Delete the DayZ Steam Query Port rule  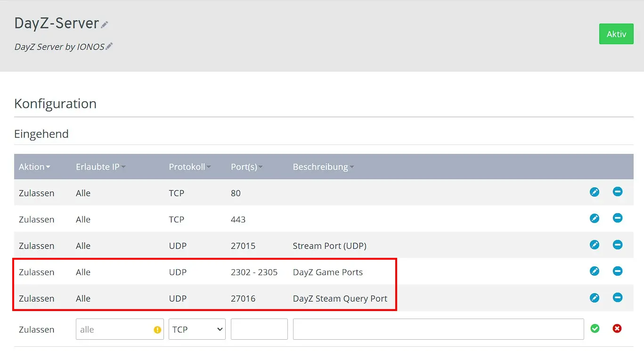pos(618,297)
